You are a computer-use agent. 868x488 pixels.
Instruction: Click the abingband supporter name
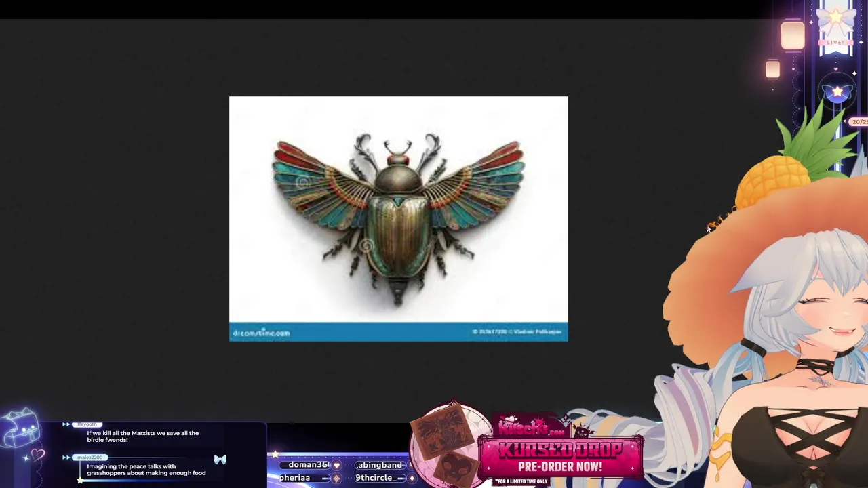(x=379, y=465)
